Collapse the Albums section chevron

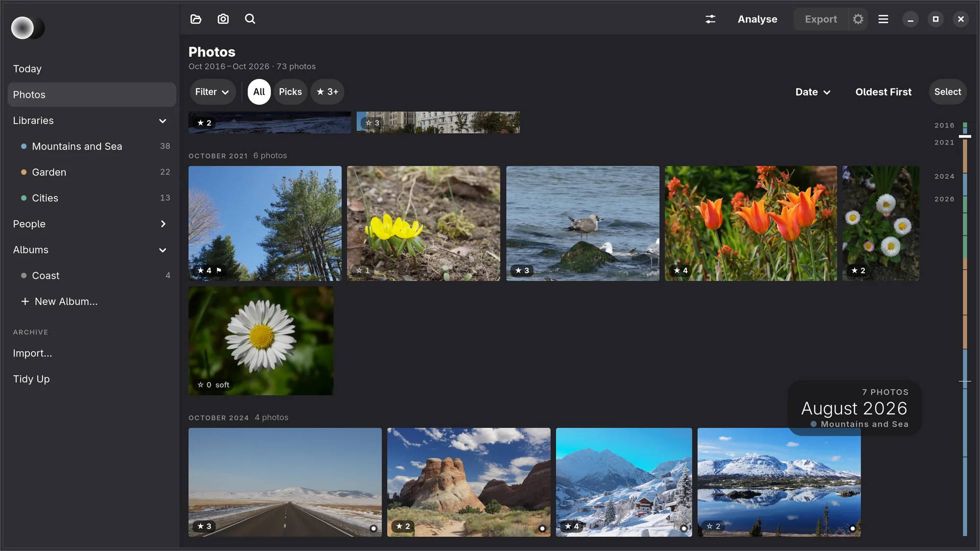(163, 250)
